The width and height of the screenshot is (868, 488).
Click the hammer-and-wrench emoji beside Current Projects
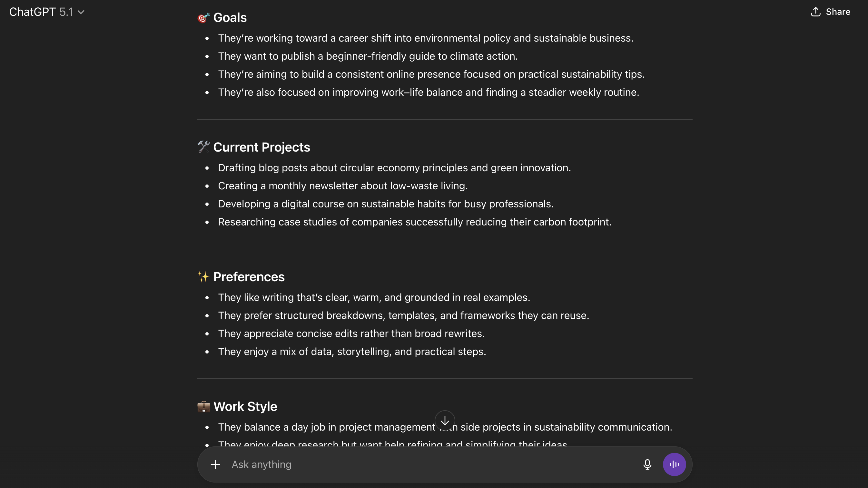point(203,147)
